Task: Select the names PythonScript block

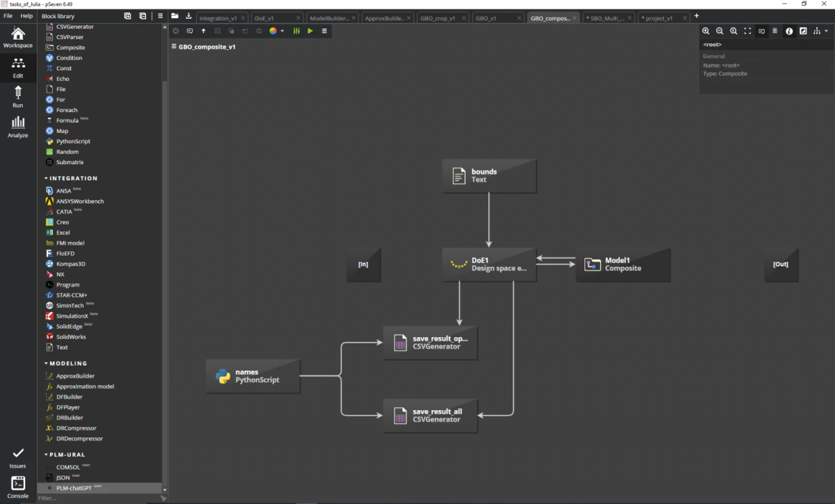Action: pyautogui.click(x=253, y=376)
